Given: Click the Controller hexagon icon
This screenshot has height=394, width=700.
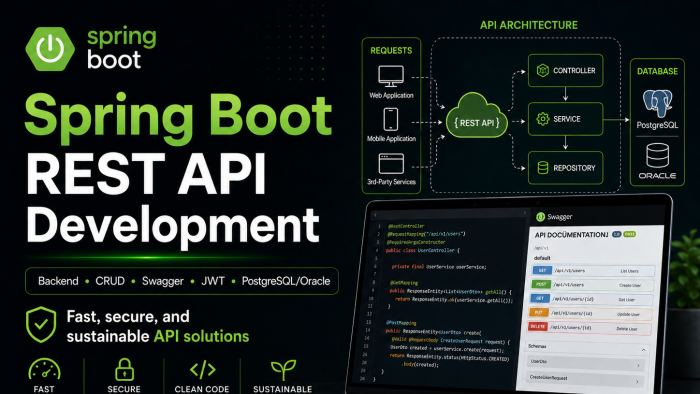Looking at the screenshot, I should pyautogui.click(x=542, y=71).
